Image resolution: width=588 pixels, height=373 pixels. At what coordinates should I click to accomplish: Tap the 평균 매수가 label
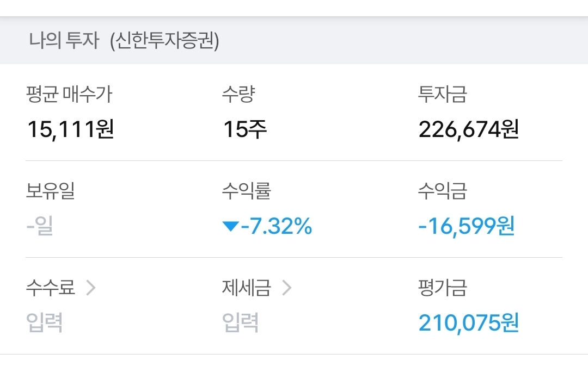[69, 95]
